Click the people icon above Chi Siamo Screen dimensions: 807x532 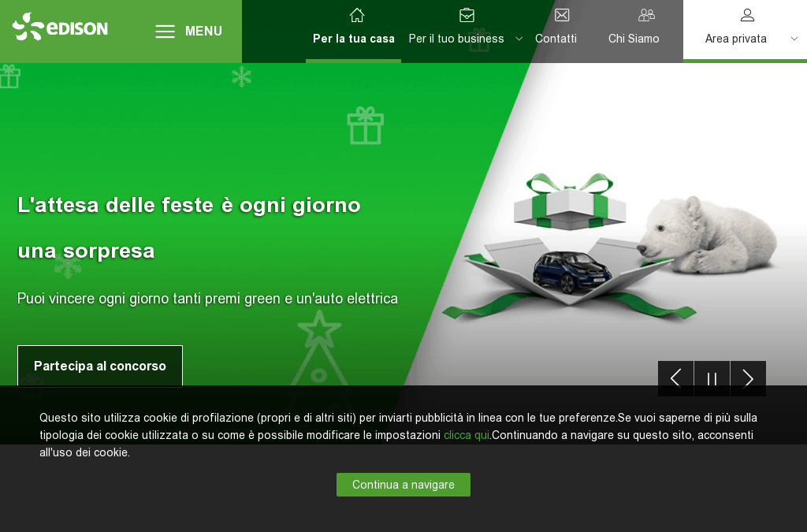pyautogui.click(x=646, y=16)
